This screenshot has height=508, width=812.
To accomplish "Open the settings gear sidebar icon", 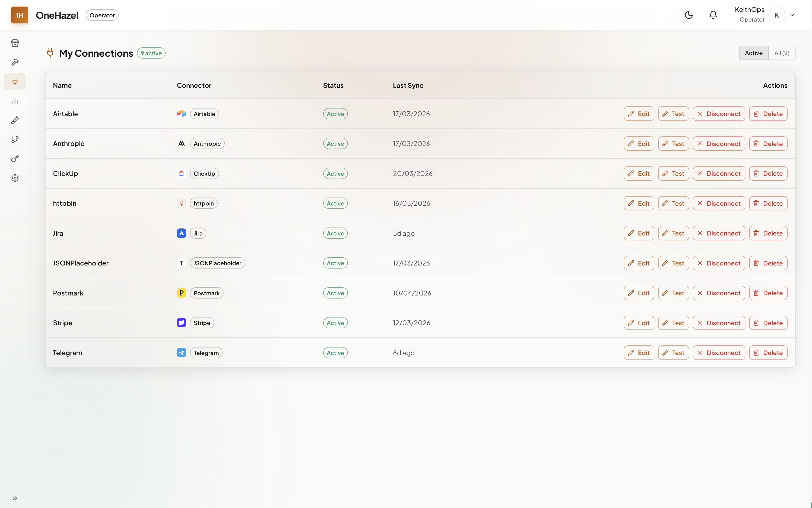I will (x=15, y=178).
